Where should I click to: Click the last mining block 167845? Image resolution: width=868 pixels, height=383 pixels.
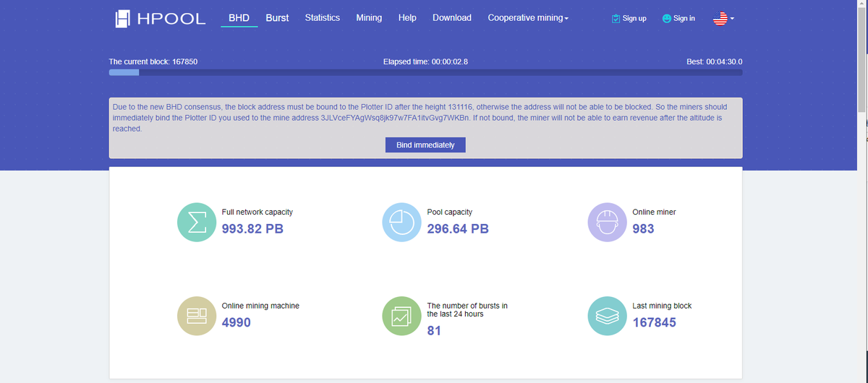(655, 323)
